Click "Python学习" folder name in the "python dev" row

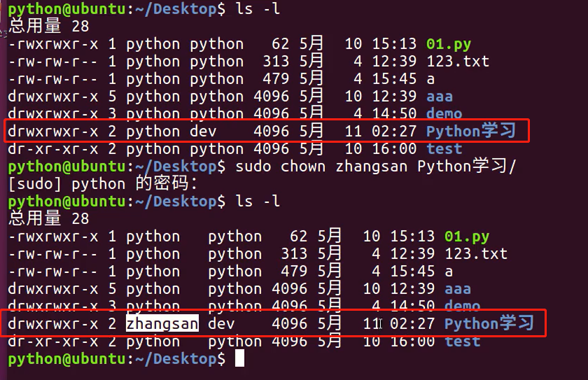coord(471,131)
